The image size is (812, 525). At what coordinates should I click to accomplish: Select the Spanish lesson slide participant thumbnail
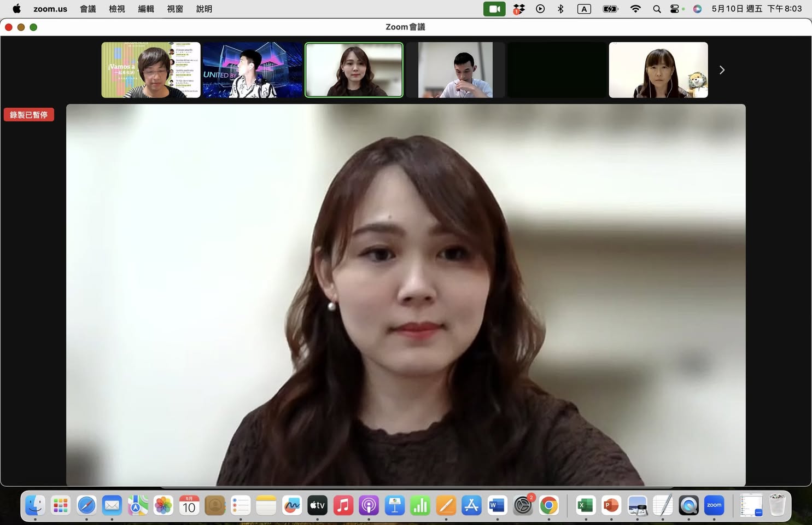pyautogui.click(x=151, y=70)
